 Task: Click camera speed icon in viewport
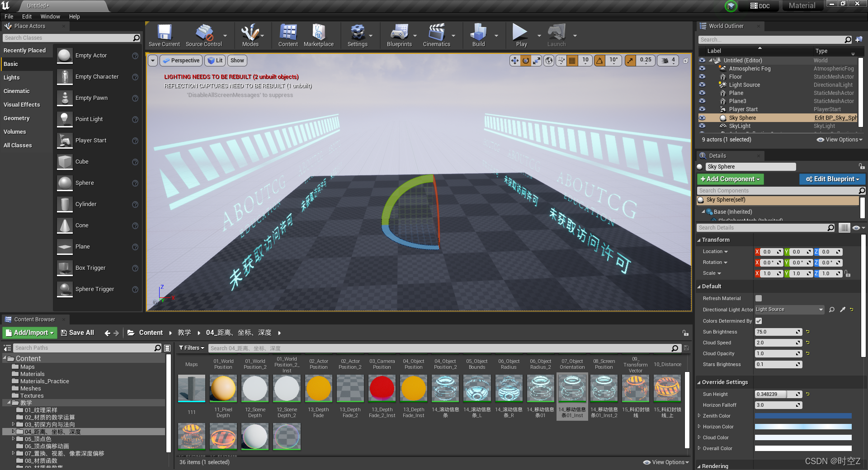coord(667,61)
